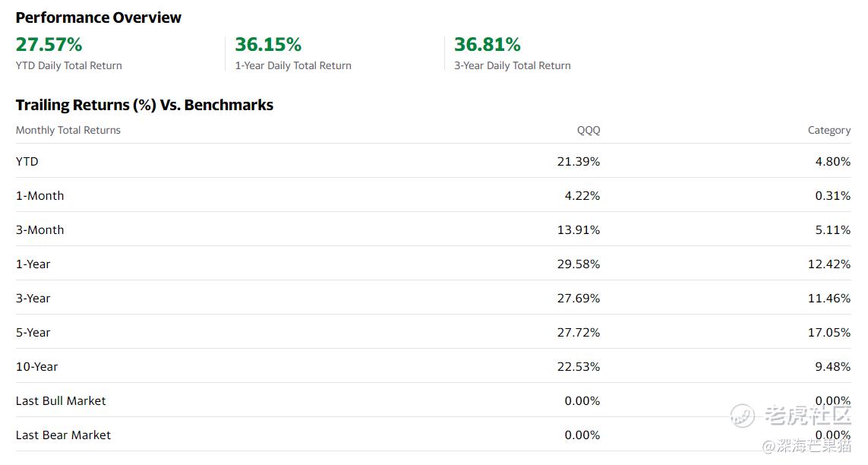Click the 3-Year Category value 11.46%
The image size is (868, 465).
click(829, 299)
